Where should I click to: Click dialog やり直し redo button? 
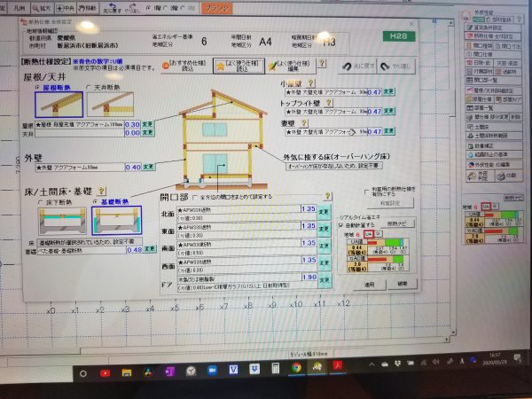[x=395, y=66]
